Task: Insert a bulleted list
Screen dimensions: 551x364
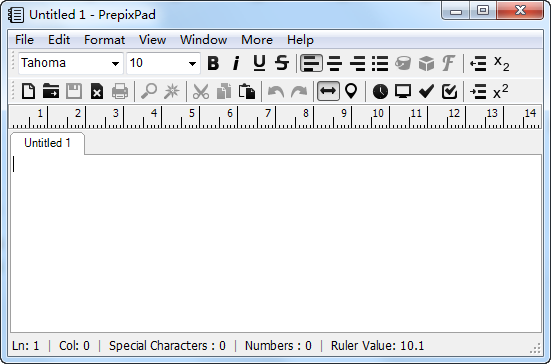Action: [x=380, y=63]
